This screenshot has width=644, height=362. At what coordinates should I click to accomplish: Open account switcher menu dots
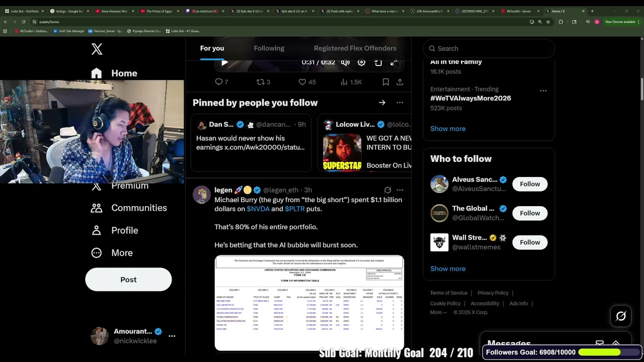pos(172,336)
